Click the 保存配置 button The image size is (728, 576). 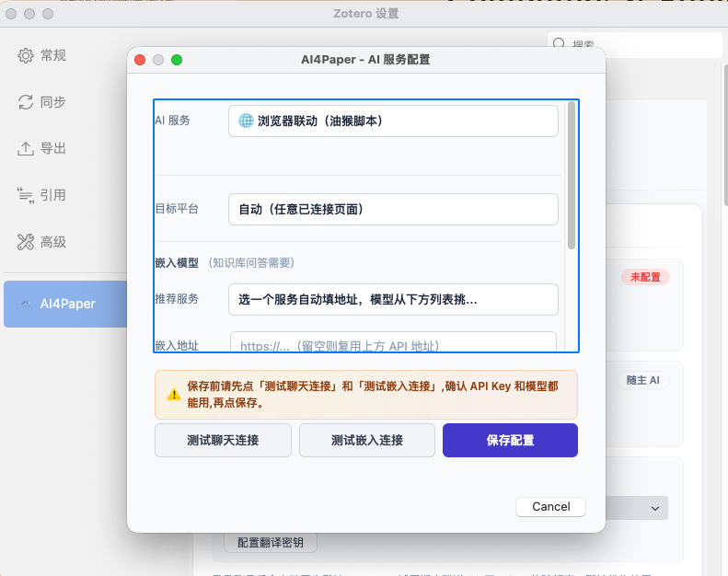510,440
